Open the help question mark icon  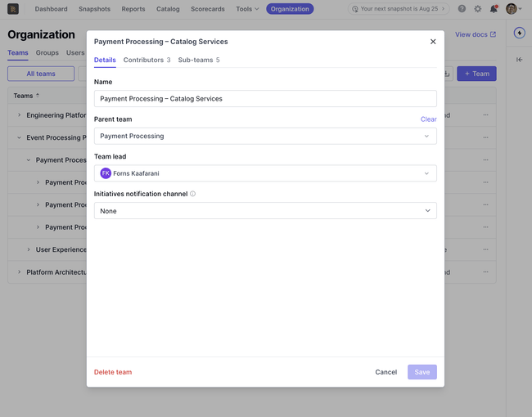[x=462, y=9]
